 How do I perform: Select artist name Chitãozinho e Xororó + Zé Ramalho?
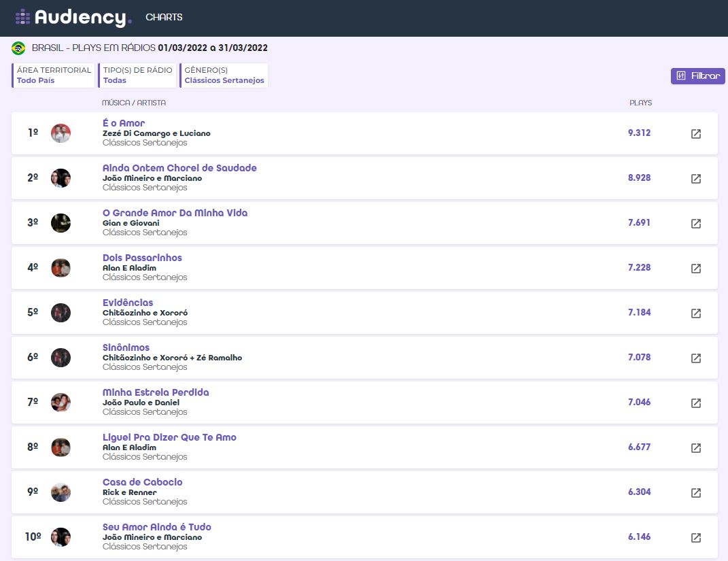[172, 358]
